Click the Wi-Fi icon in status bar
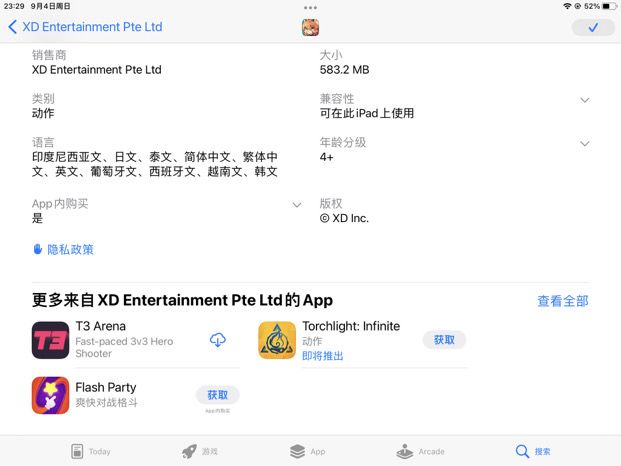Screen dimensions: 621x466 click(567, 6)
